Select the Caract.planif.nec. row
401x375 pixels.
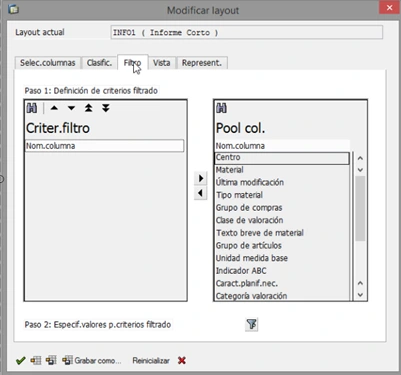282,283
